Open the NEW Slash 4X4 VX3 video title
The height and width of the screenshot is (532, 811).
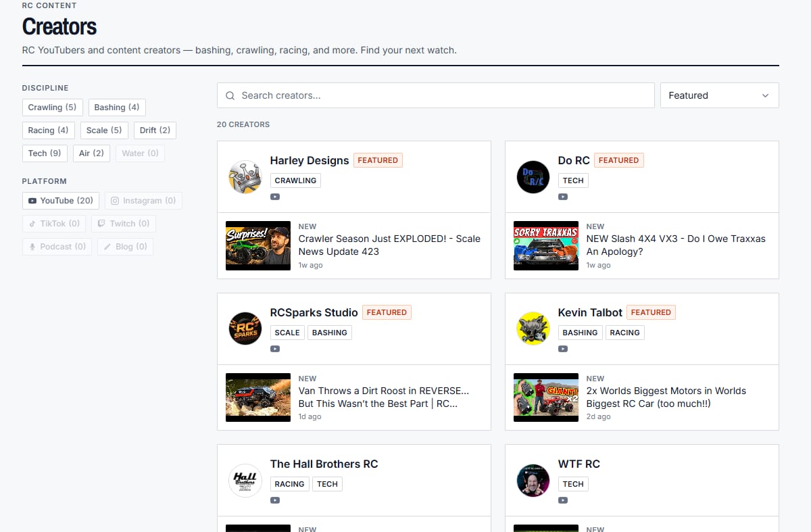click(x=676, y=245)
